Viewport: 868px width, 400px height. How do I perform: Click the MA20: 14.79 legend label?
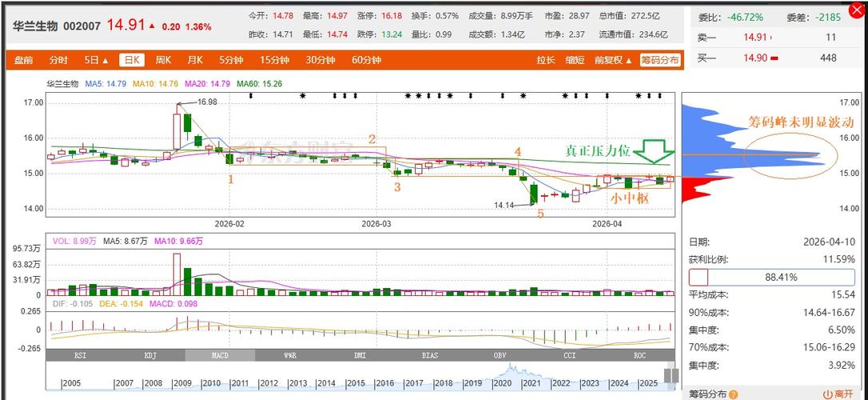point(207,84)
